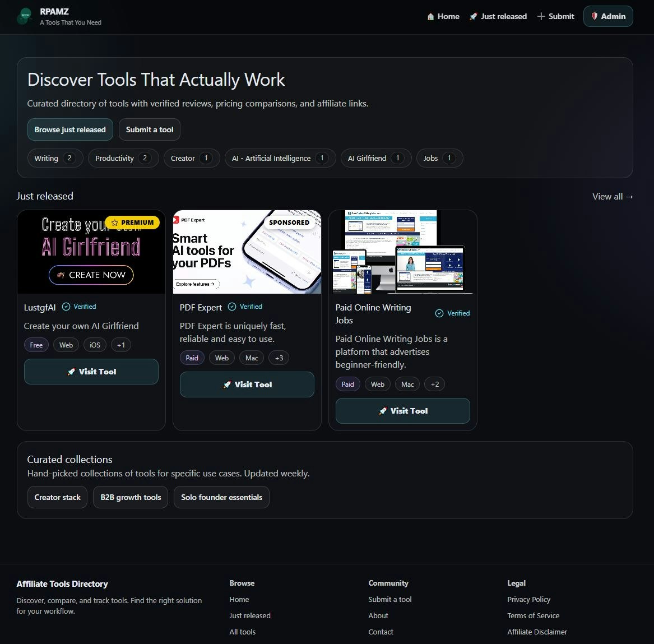The image size is (654, 644).
Task: Open the Terms of Service link
Action: (x=534, y=615)
